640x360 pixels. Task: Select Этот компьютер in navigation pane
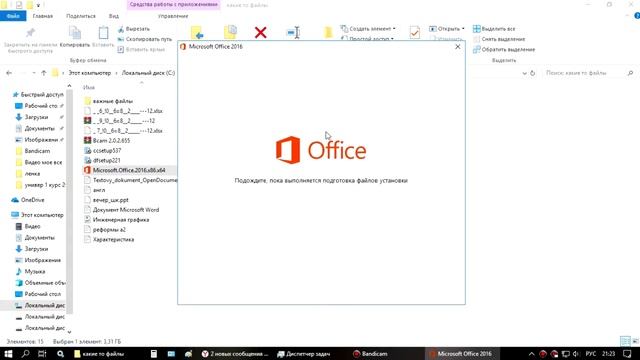(x=38, y=215)
